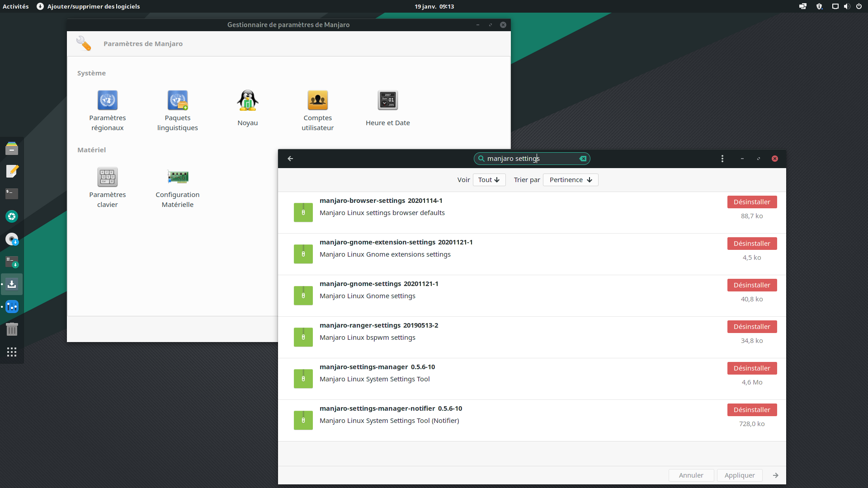Click the Appliquer button
The image size is (868, 488).
point(740,475)
